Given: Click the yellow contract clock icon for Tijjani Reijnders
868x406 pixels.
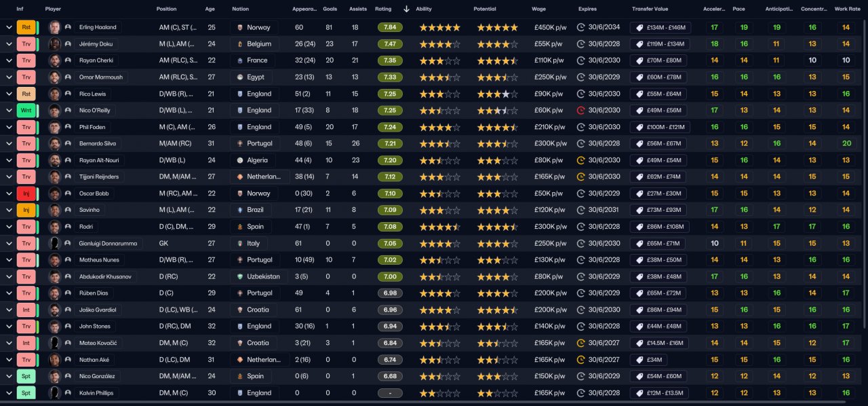Looking at the screenshot, I should click(x=580, y=177).
